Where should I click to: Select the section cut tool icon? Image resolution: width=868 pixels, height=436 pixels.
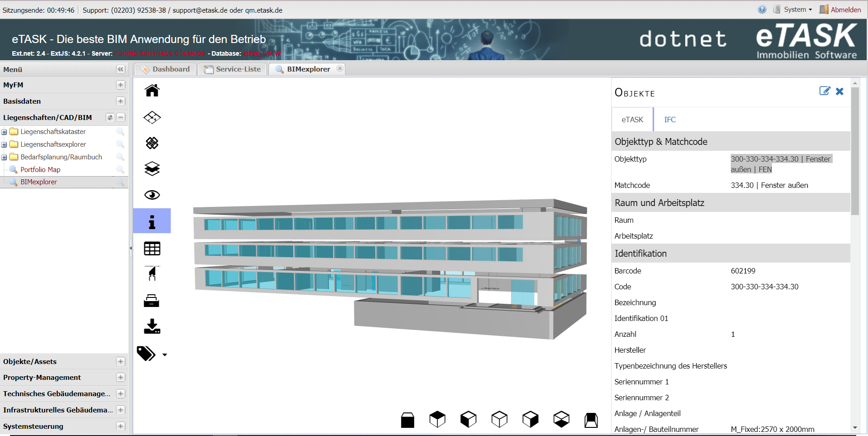152,273
